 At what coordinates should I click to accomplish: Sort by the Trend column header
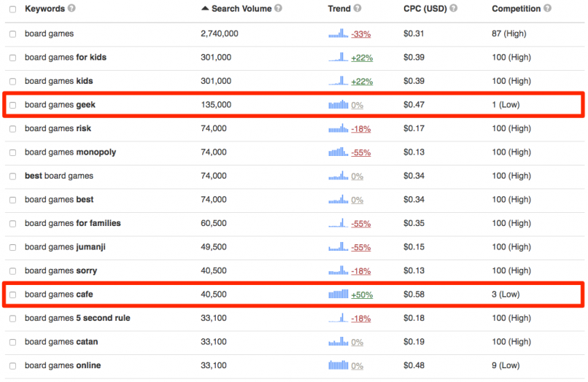click(x=339, y=9)
